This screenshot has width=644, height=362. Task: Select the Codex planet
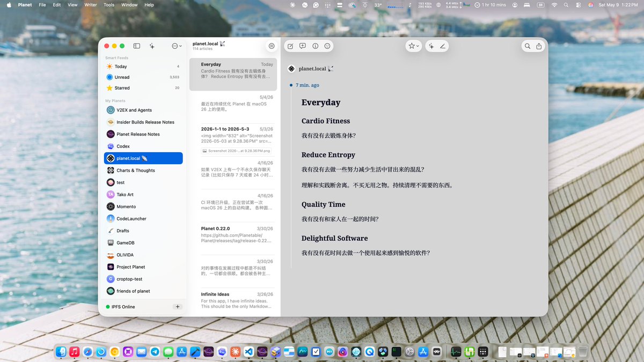143,146
